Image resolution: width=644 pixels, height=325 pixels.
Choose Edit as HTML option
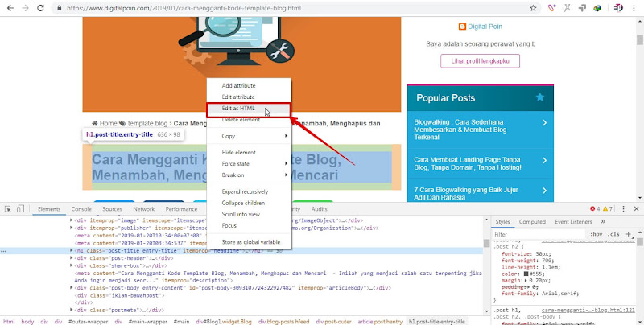[250, 109]
